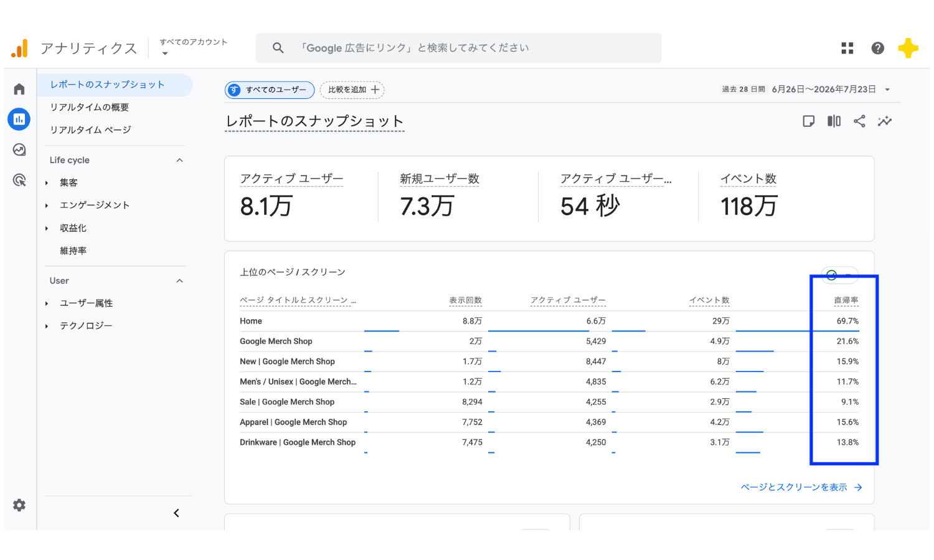Expand the テクノロジー tree item
Screen dimensions: 934x560
pyautogui.click(x=47, y=326)
